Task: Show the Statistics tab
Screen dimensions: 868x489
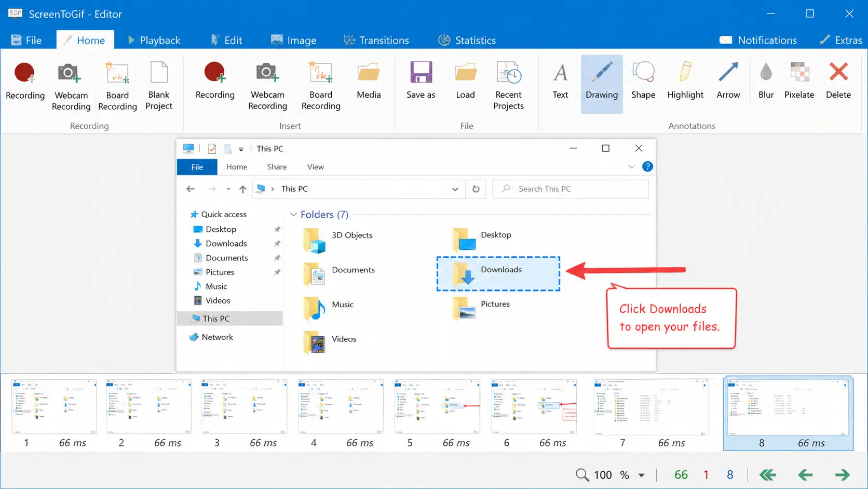Action: (467, 40)
